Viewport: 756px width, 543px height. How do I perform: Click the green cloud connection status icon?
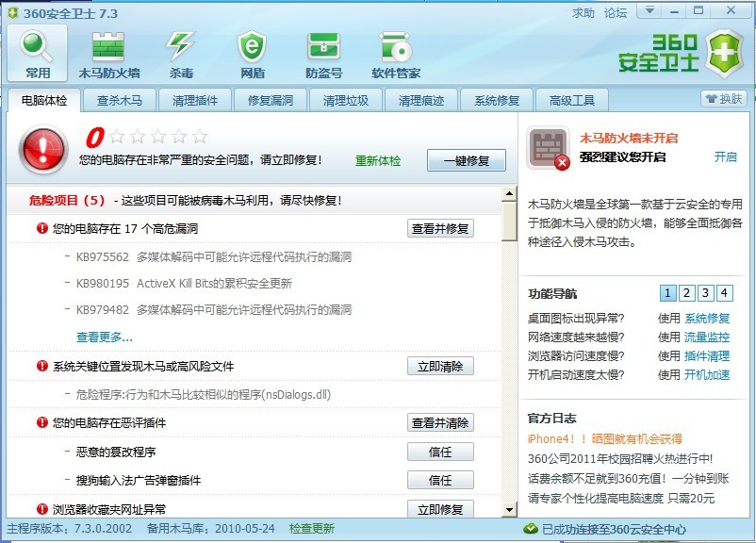click(531, 529)
